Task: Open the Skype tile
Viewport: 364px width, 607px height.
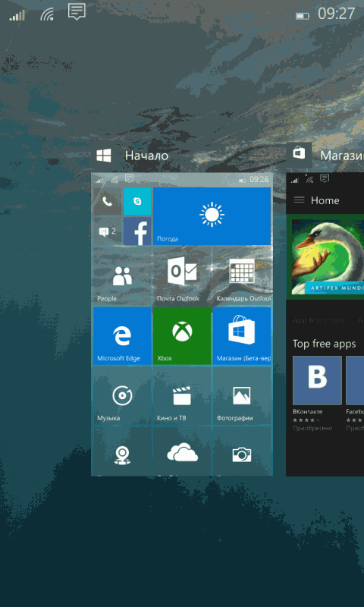Action: tap(137, 201)
